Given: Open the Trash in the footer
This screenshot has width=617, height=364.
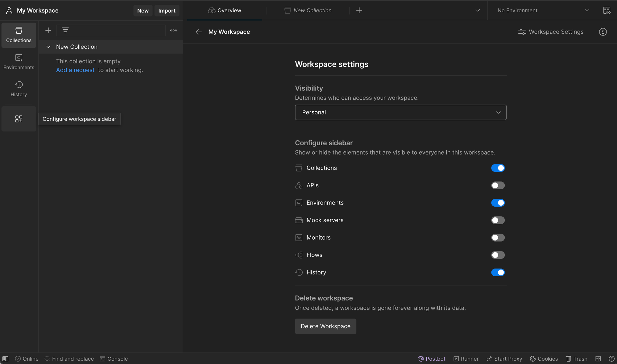Looking at the screenshot, I should [x=577, y=359].
